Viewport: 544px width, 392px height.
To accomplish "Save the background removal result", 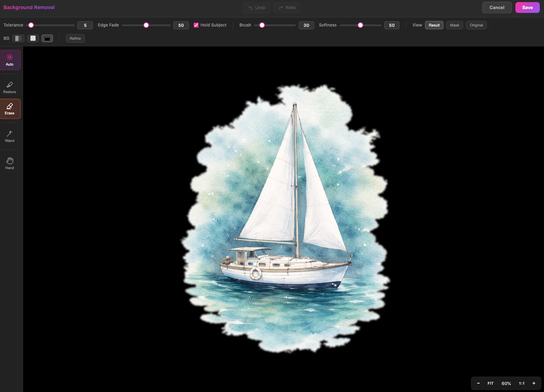I will click(527, 7).
